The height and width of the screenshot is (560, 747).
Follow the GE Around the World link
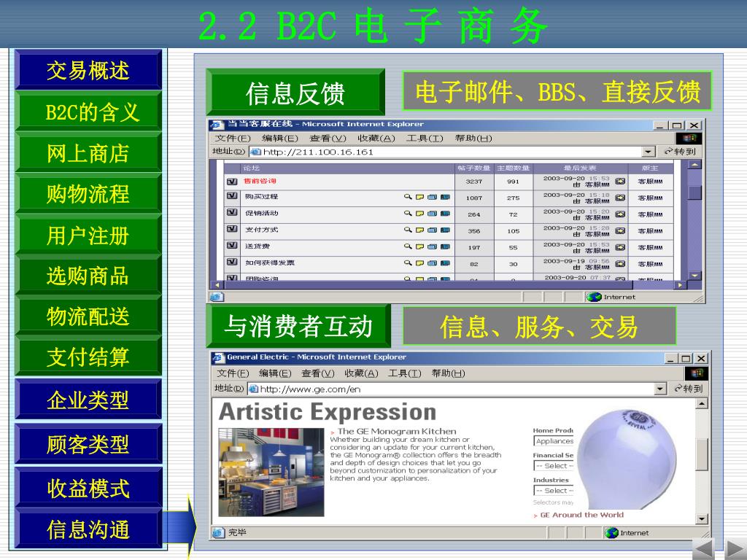581,515
